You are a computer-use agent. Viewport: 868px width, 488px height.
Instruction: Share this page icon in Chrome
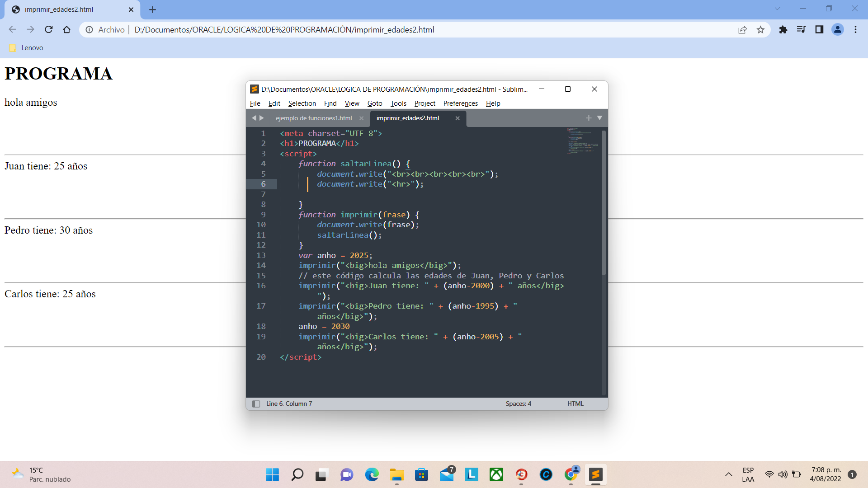[742, 30]
